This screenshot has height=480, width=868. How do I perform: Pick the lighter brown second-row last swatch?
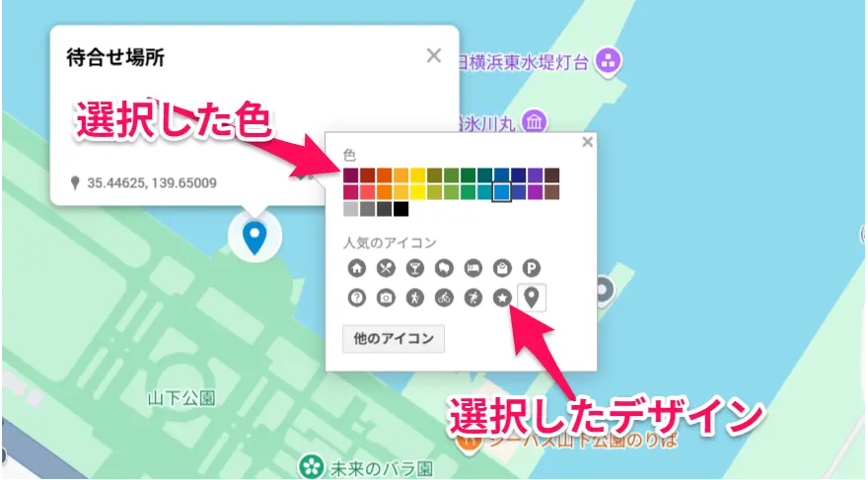(552, 192)
